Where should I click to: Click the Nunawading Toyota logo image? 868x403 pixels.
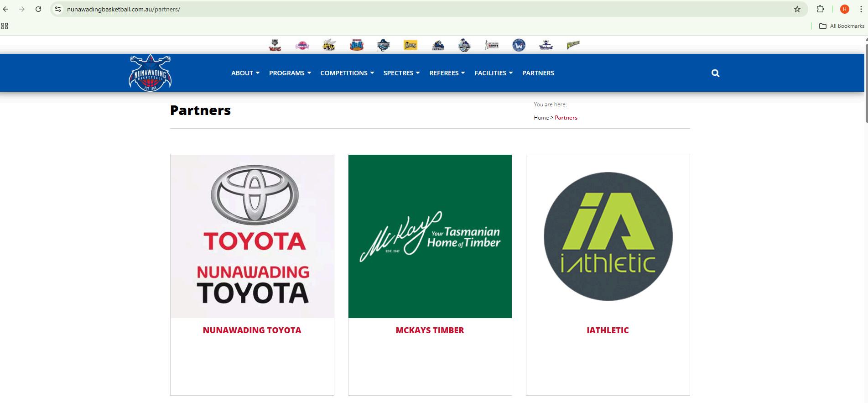[252, 236]
